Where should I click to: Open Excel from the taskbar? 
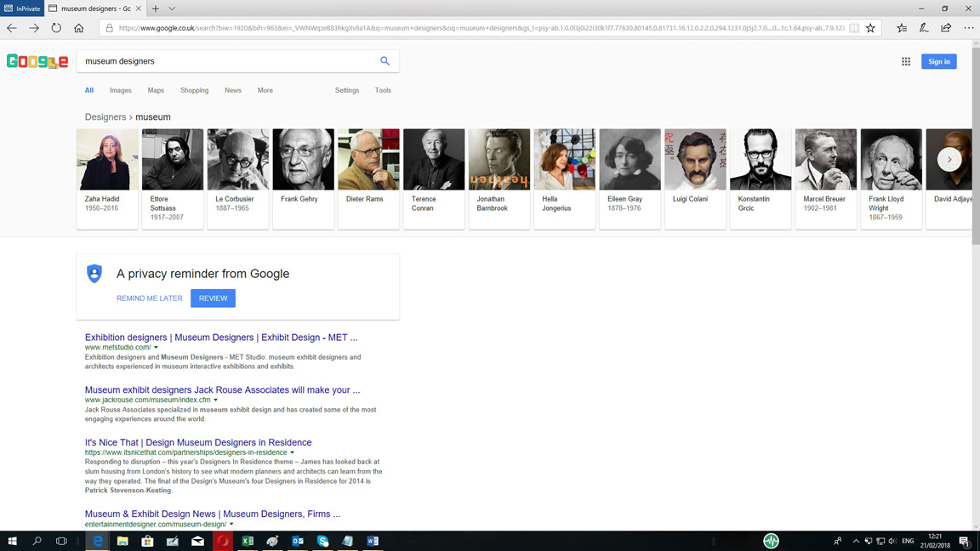[x=248, y=541]
